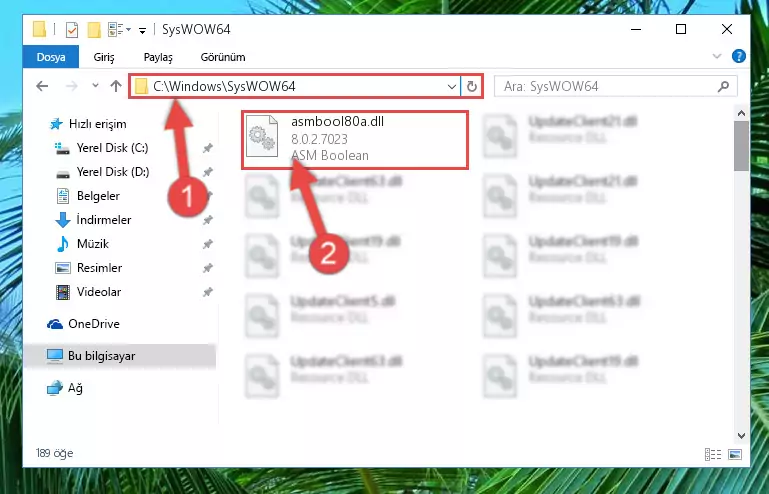Click the Müzik note icon
Screen dimensions: 769x494
tap(63, 244)
